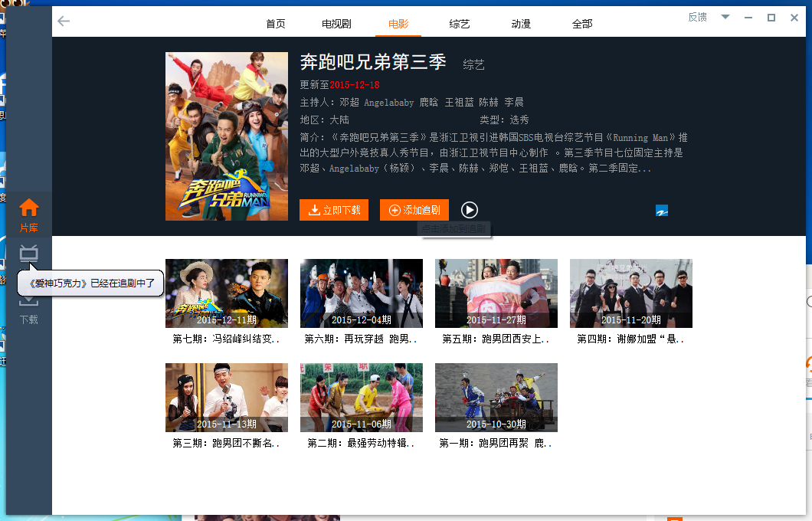Open the 动漫 tab

[x=521, y=24]
